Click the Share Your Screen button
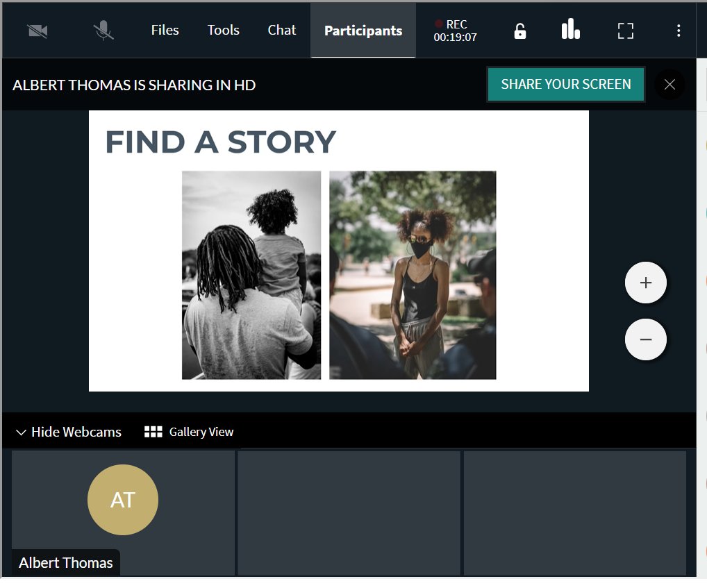The image size is (707, 588). [566, 84]
